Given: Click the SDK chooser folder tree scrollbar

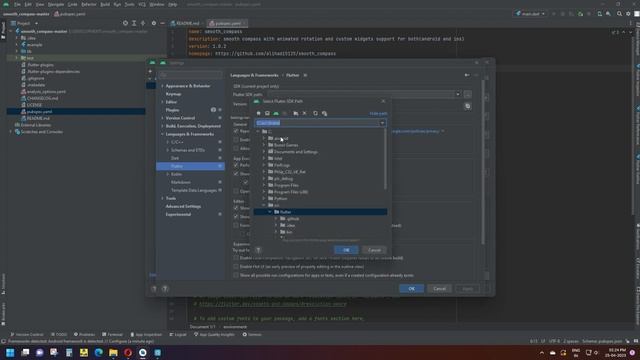Looking at the screenshot, I should 385,160.
